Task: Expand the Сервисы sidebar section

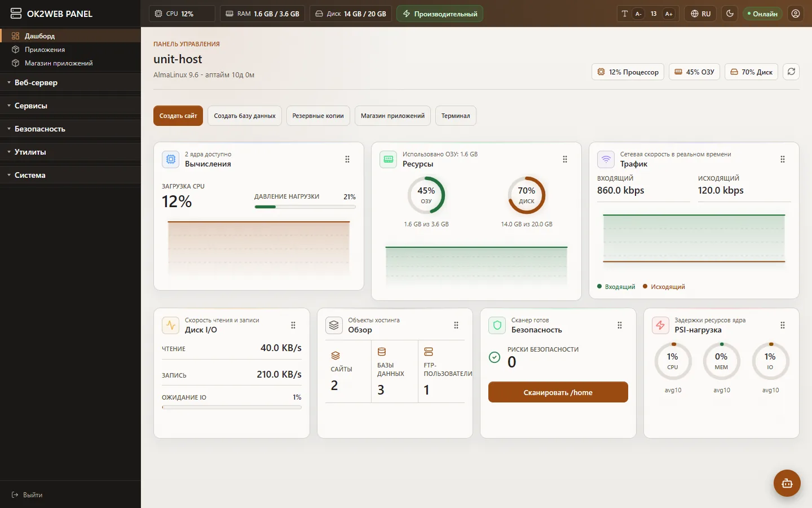Action: [70, 106]
